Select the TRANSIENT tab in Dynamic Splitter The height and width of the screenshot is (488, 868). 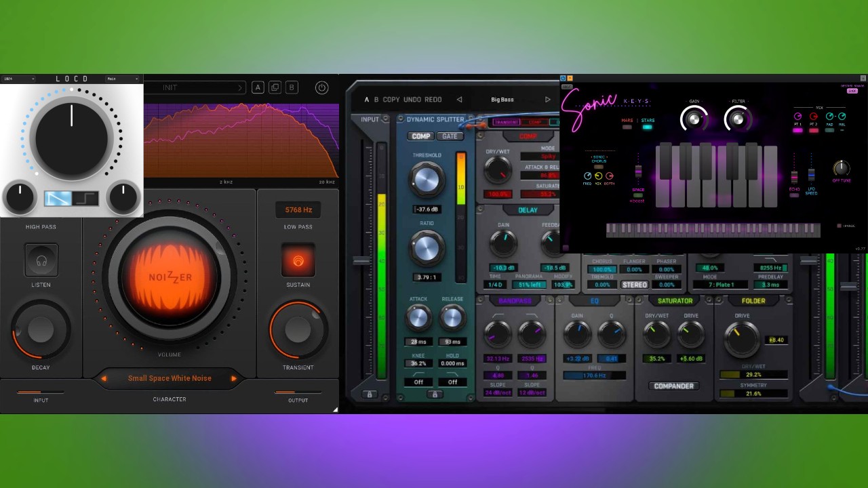pyautogui.click(x=506, y=122)
